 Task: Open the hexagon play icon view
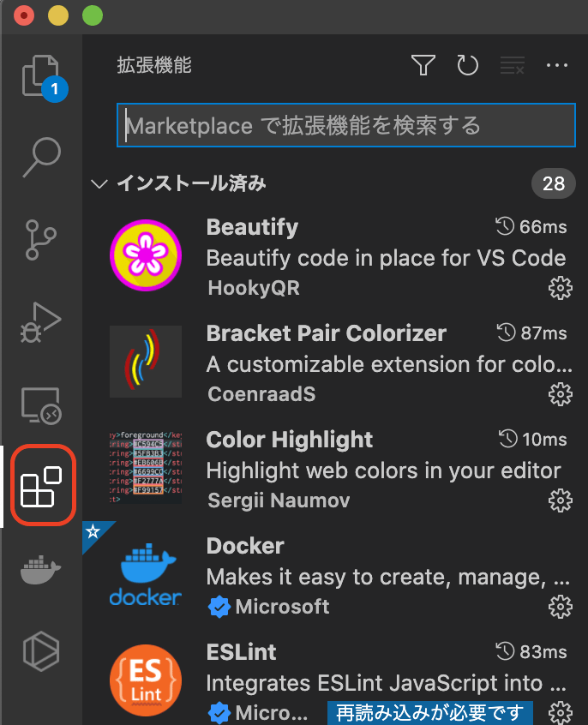41,651
